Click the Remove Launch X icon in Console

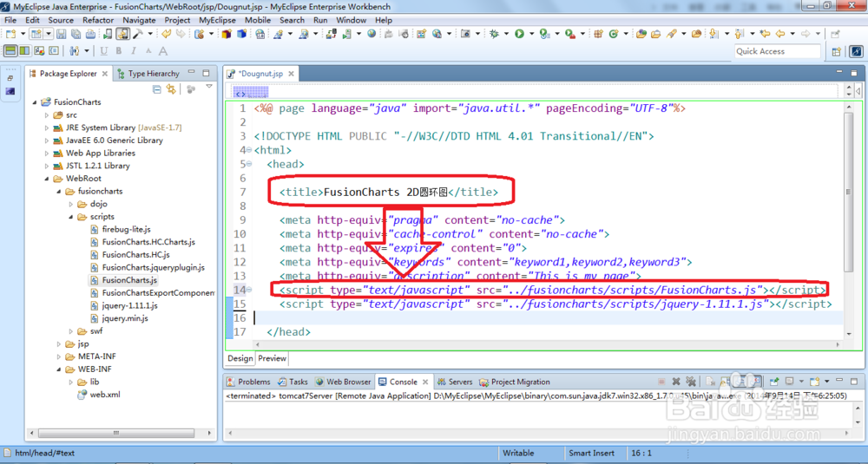(676, 382)
